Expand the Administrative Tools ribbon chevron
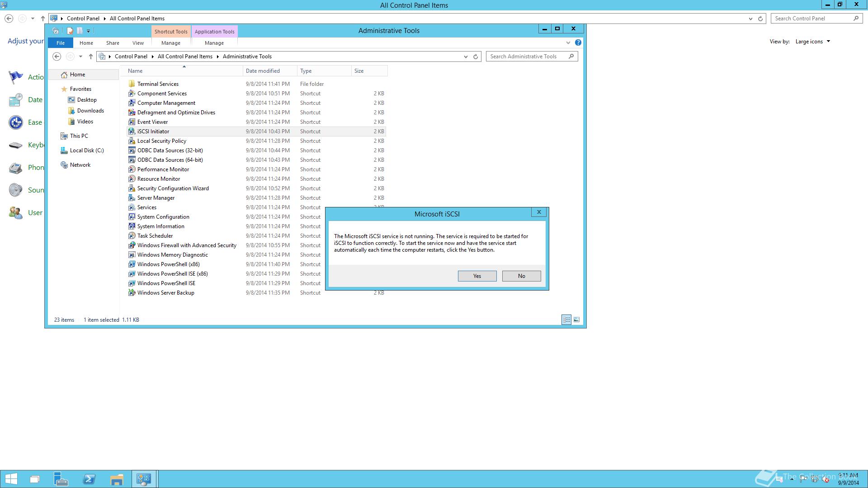This screenshot has height=488, width=868. [568, 42]
